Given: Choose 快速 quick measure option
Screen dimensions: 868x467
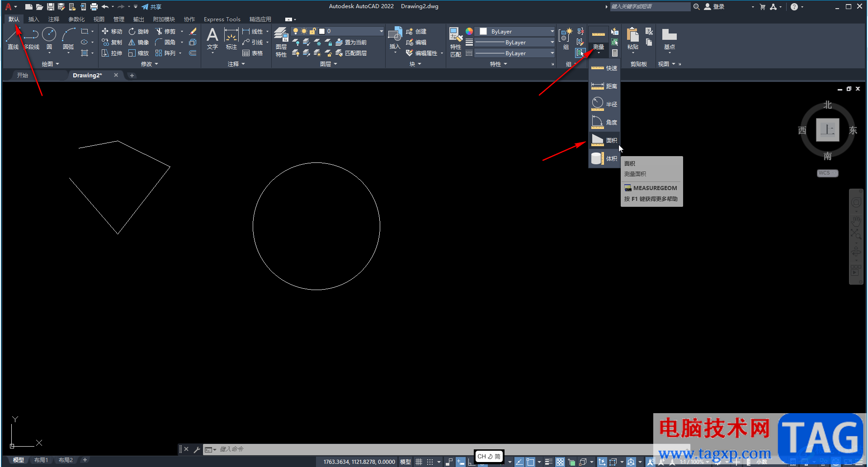Looking at the screenshot, I should pyautogui.click(x=604, y=68).
